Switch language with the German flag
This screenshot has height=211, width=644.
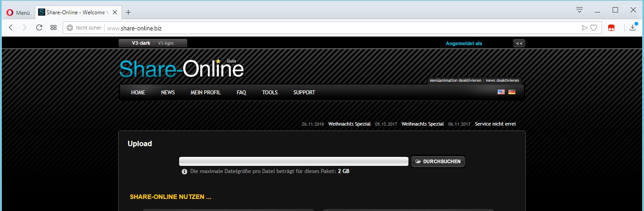pos(511,92)
